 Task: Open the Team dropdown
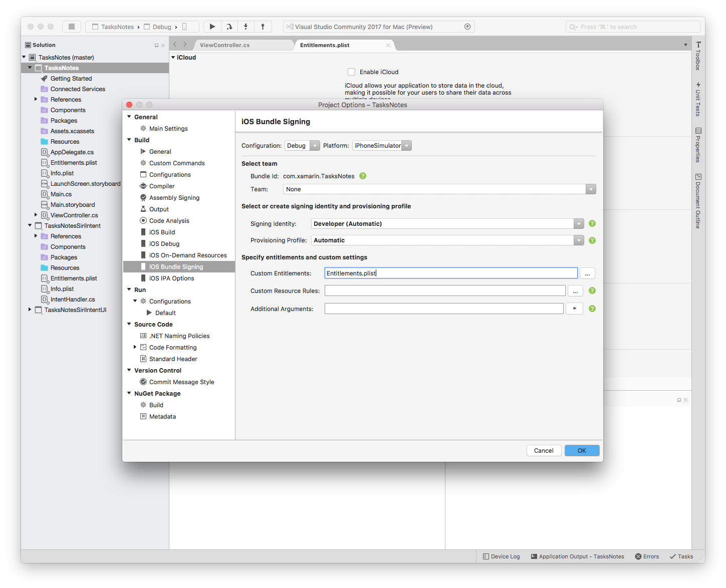coord(439,189)
